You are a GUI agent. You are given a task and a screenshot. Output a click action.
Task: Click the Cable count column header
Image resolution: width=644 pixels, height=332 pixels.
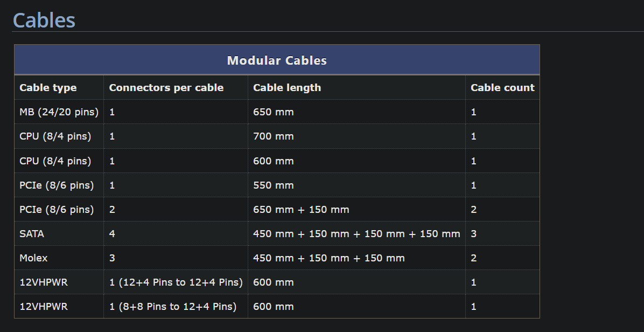click(502, 88)
